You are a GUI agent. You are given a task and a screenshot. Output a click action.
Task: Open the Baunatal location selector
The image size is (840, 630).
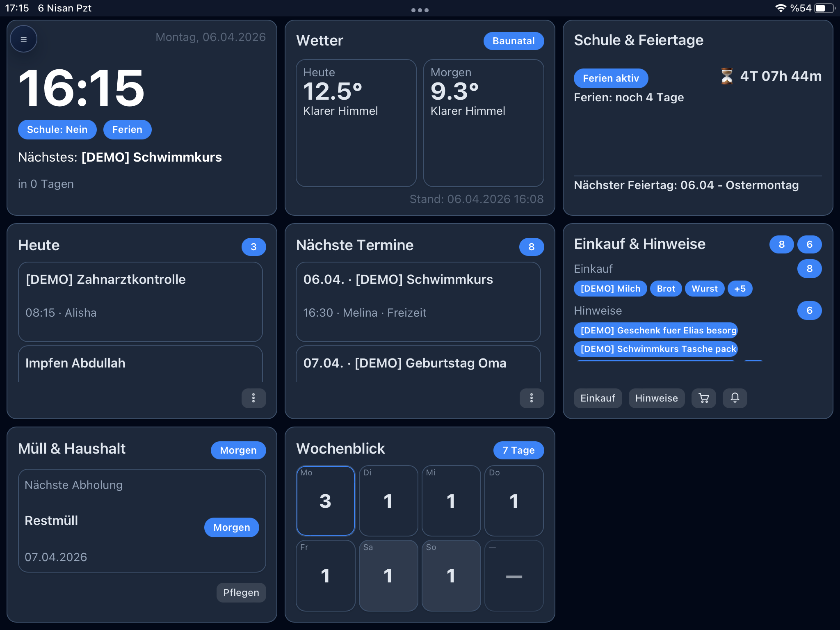(x=514, y=41)
